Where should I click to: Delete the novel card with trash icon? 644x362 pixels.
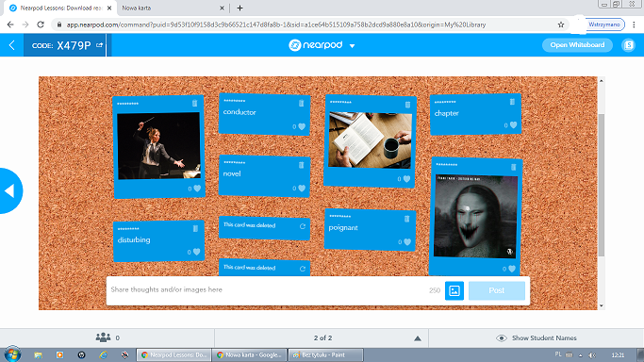[x=301, y=165]
